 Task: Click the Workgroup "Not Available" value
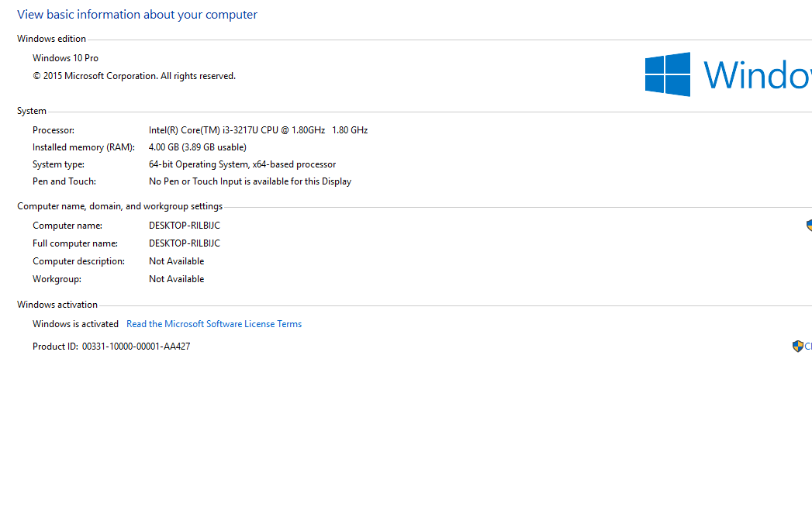coord(177,279)
